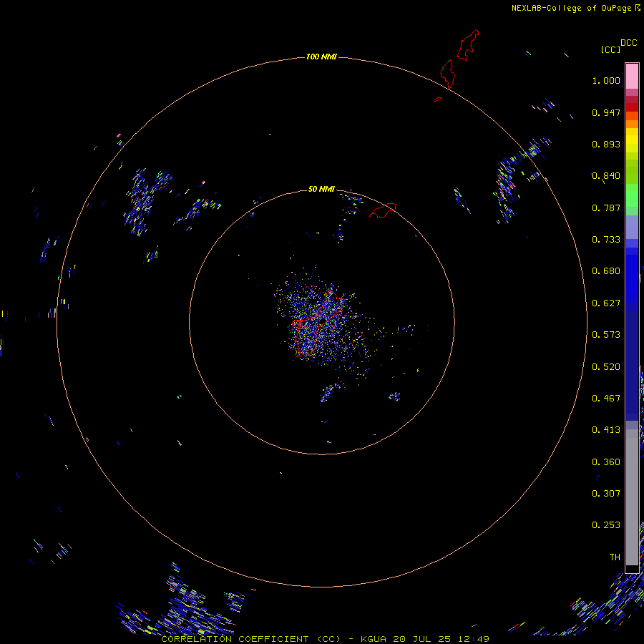
Task: Pick the pink segment of color bar
Action: [632, 77]
